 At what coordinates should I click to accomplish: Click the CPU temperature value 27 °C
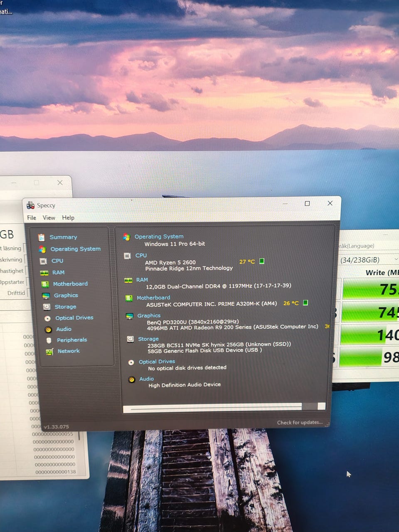click(x=247, y=262)
